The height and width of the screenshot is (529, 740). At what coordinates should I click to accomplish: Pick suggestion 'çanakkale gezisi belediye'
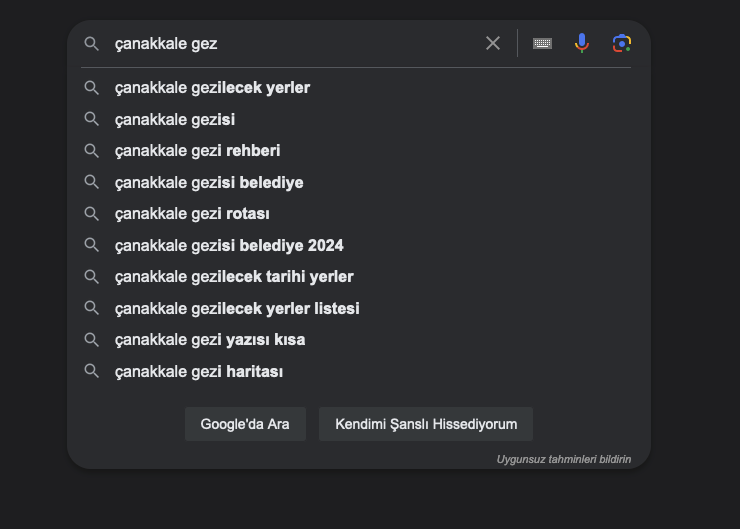[359, 183]
